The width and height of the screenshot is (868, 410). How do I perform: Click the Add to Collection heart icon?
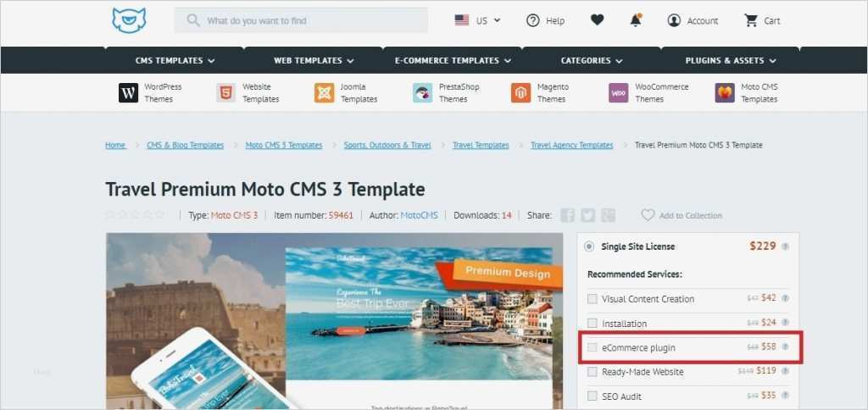648,215
